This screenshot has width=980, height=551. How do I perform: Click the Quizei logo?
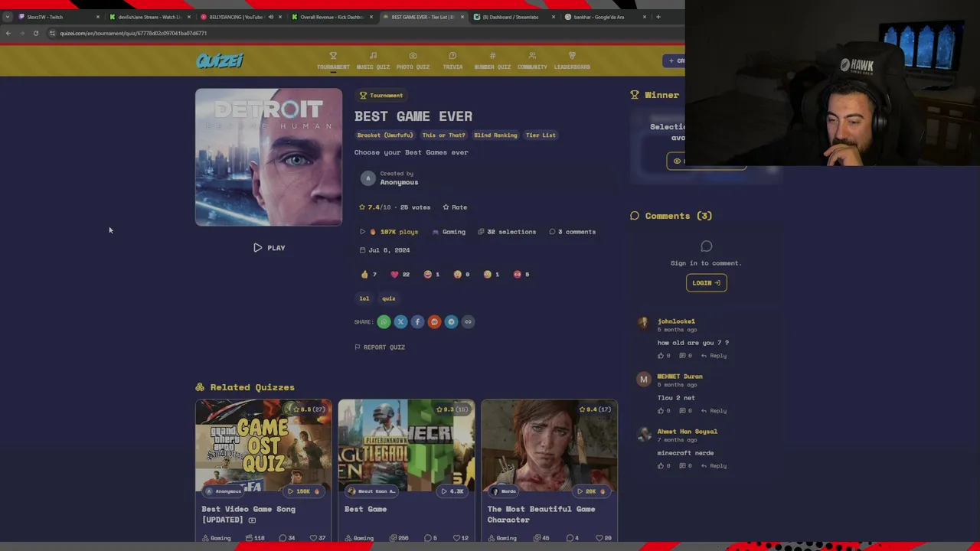coord(220,60)
